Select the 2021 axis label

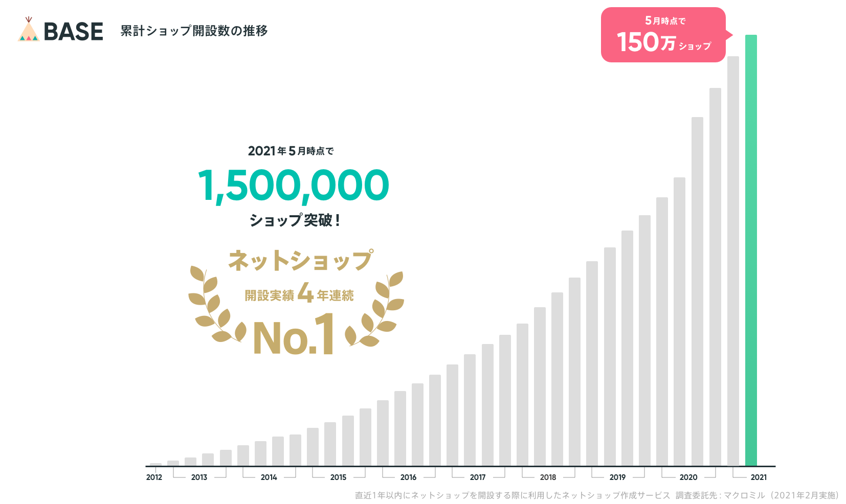coord(759,477)
